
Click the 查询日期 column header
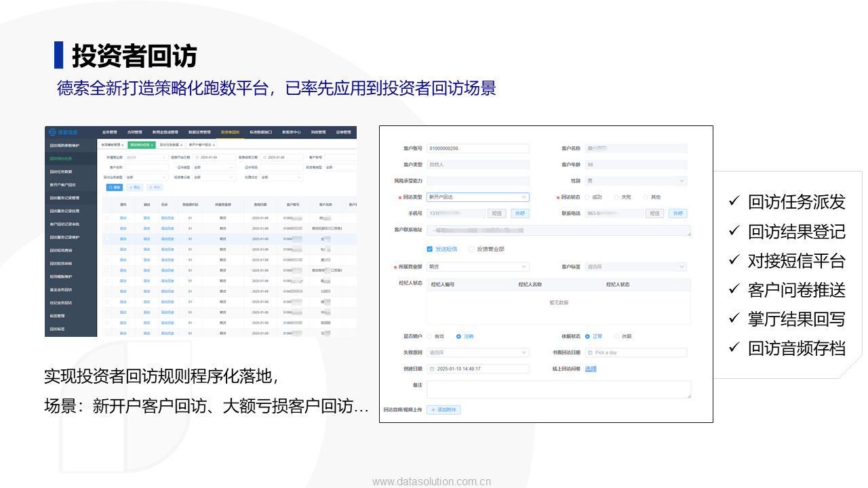(261, 204)
